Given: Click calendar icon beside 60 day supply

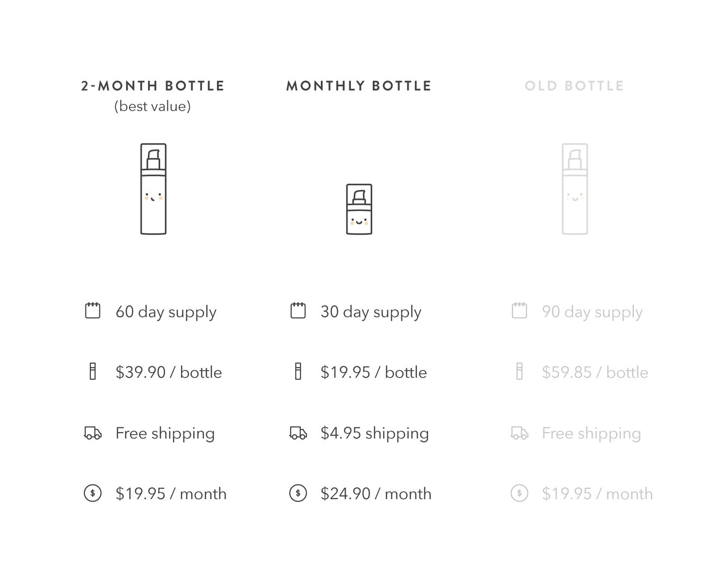Looking at the screenshot, I should tap(93, 310).
